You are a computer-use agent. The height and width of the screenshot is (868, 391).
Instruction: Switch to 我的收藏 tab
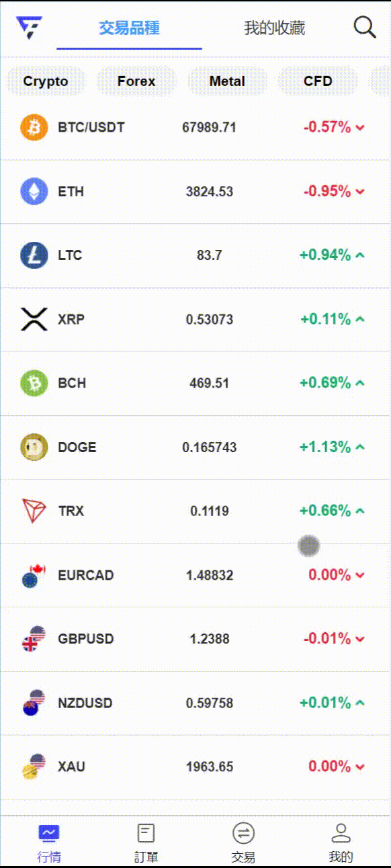pos(274,28)
